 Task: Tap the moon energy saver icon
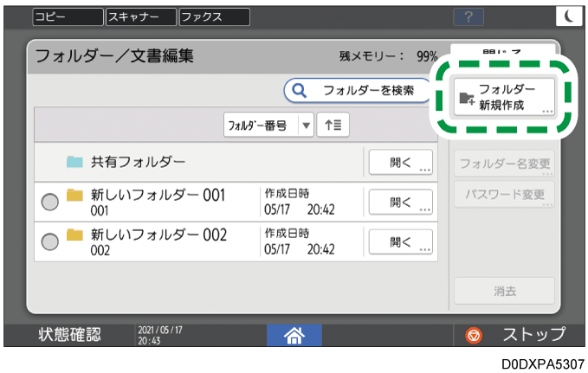click(569, 16)
